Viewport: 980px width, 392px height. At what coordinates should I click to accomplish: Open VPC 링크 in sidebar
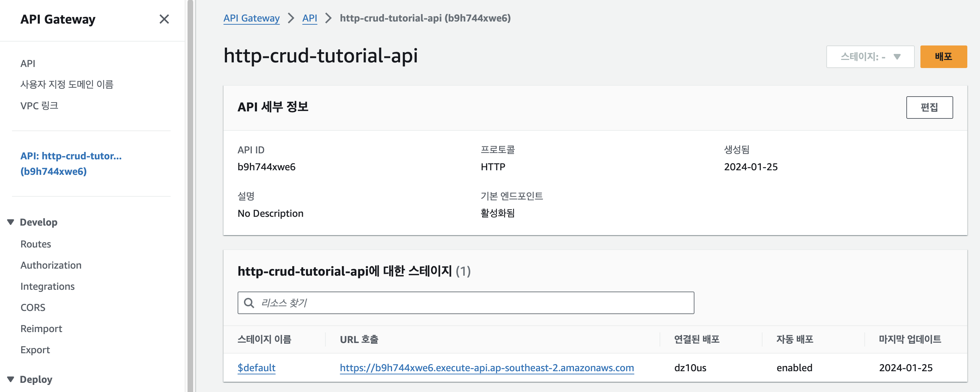39,105
